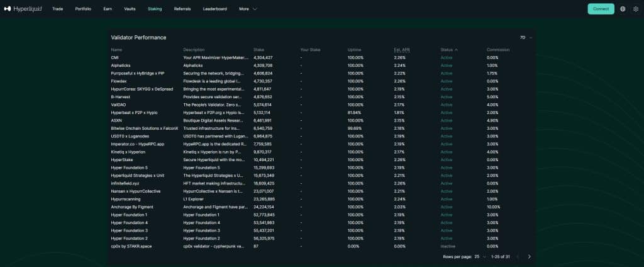Viewport: 644px width, 267px height.
Task: Select the ASXN validator name
Action: pyautogui.click(x=116, y=120)
